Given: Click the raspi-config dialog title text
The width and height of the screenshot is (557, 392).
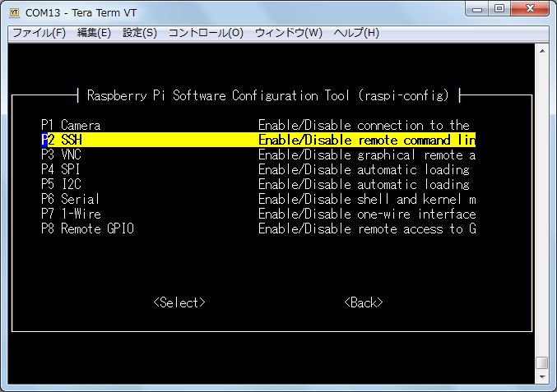Looking at the screenshot, I should tap(268, 95).
